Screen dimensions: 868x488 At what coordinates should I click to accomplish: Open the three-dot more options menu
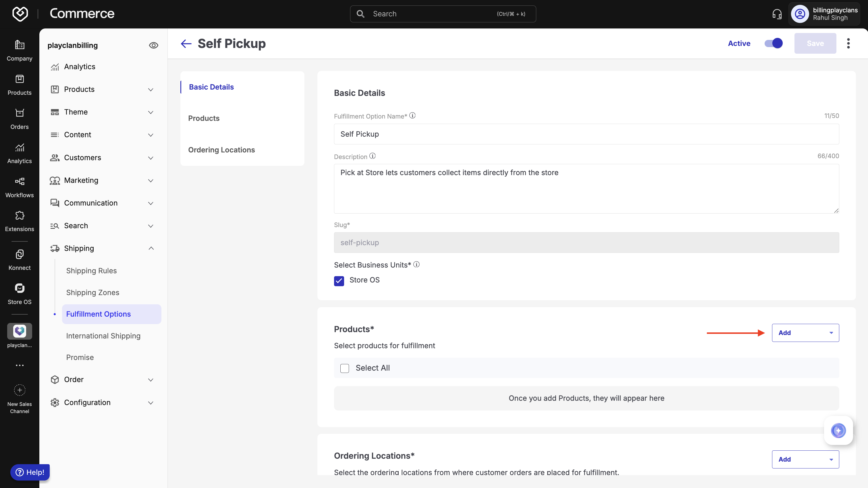tap(848, 43)
